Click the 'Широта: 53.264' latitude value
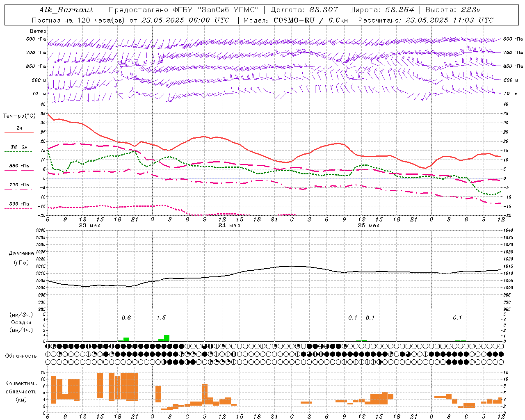525x420 pixels. tap(382, 10)
